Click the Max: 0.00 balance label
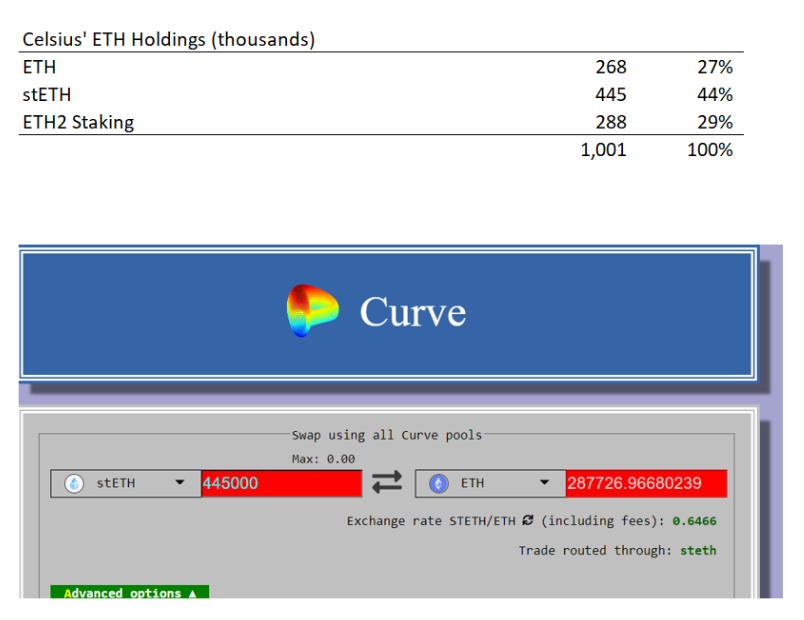Viewport: 804px width, 620px height. (323, 459)
